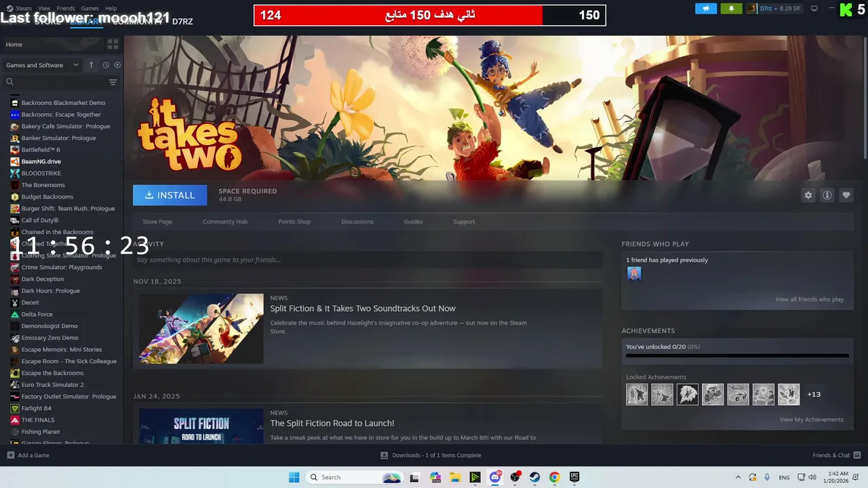Click the Home button in sidebar
The height and width of the screenshot is (488, 868).
tap(53, 44)
